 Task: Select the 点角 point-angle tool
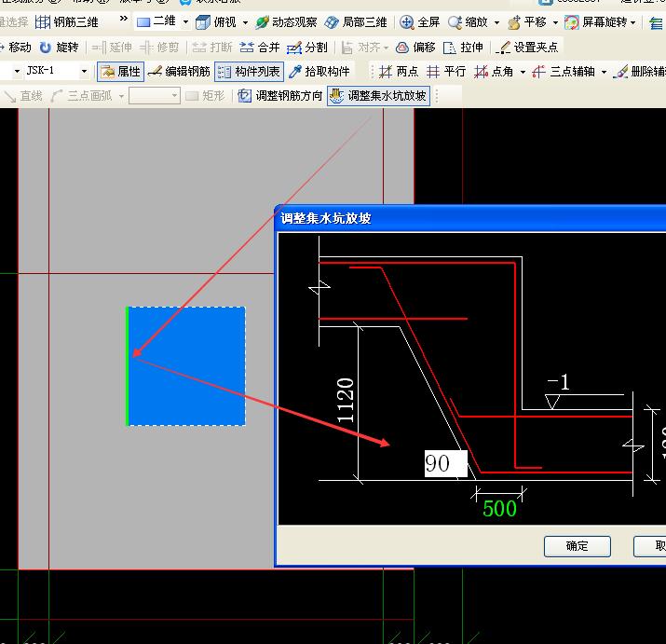pos(494,72)
